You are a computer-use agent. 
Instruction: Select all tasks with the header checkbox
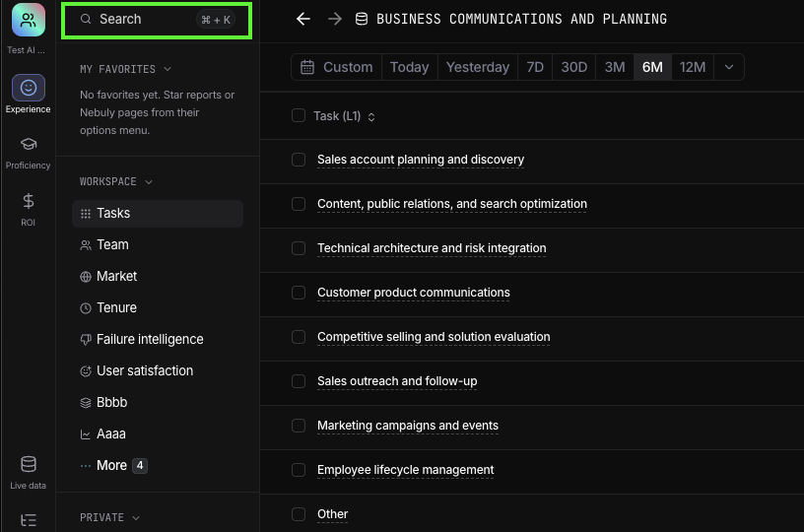click(299, 115)
